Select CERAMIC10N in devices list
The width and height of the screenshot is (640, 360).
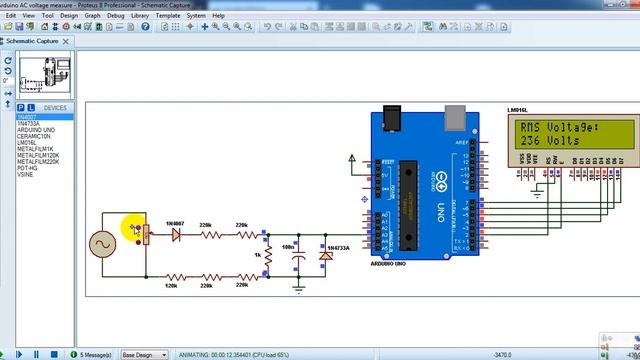[x=45, y=136]
